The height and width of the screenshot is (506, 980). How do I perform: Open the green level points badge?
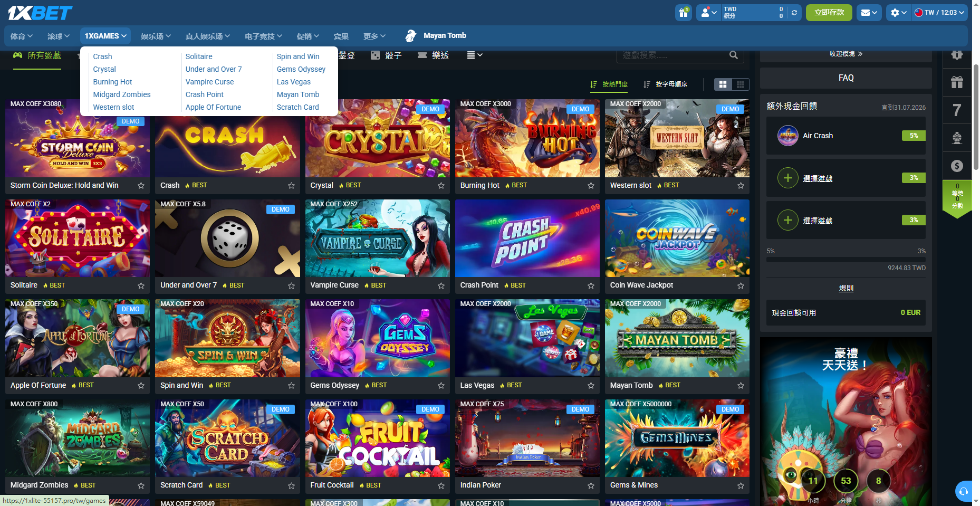[957, 198]
